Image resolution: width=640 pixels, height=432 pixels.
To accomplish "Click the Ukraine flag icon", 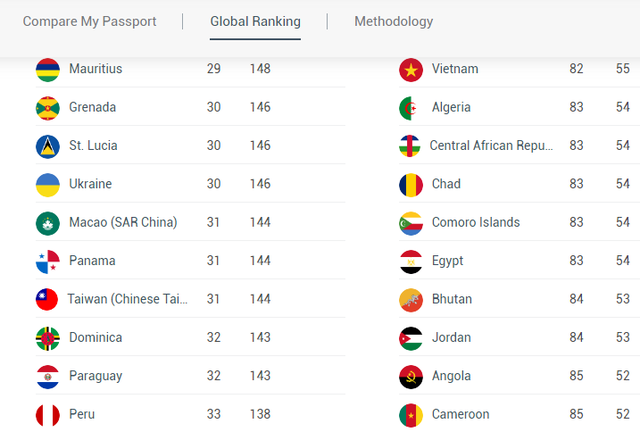I will pyautogui.click(x=48, y=184).
